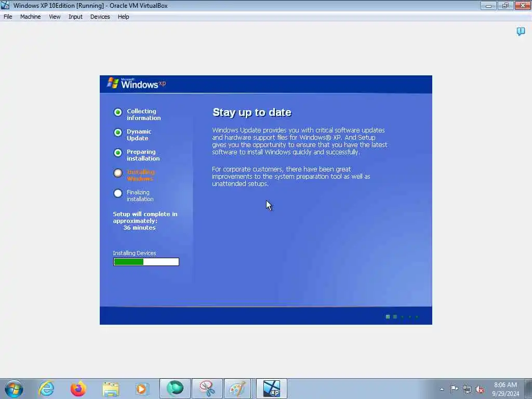Click the Windows XP logo in setup
The image size is (532, 399).
(137, 84)
